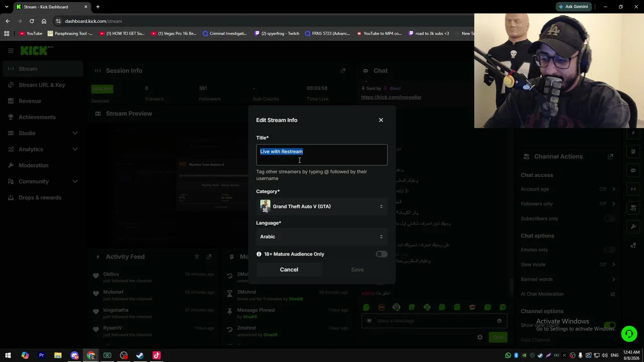Open the Banned words list

point(567,279)
